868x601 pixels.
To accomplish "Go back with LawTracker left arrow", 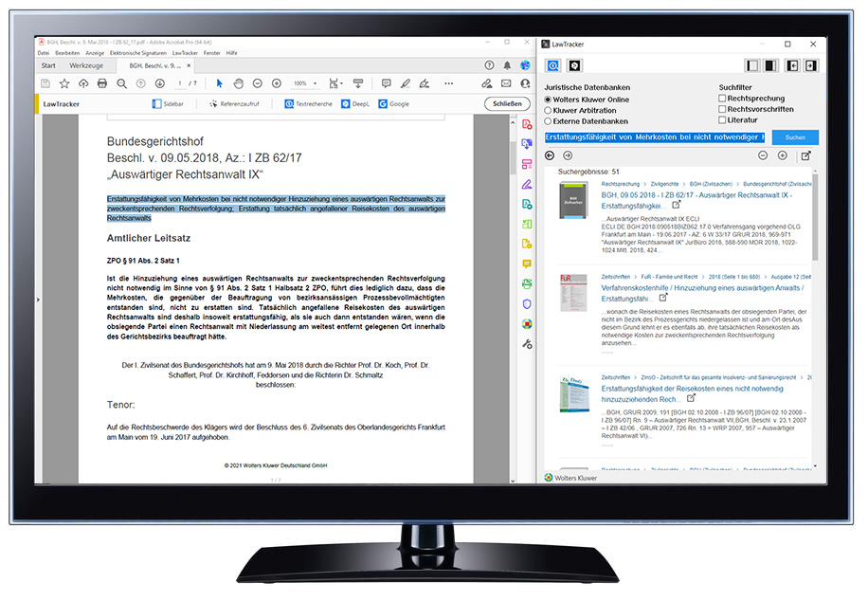I will point(550,155).
